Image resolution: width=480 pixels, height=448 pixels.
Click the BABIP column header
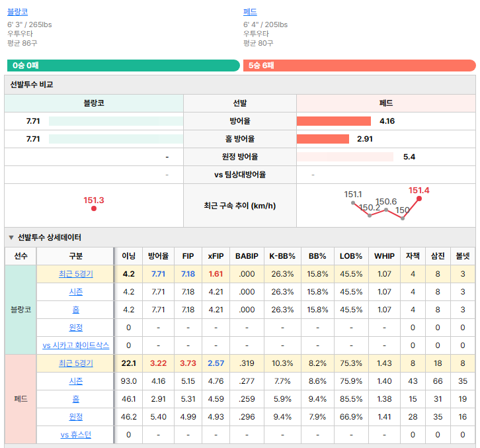[247, 256]
